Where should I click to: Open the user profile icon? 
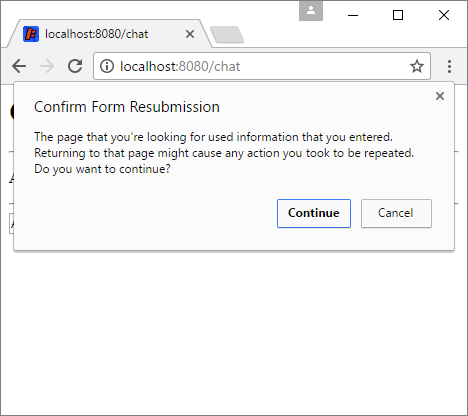click(311, 11)
